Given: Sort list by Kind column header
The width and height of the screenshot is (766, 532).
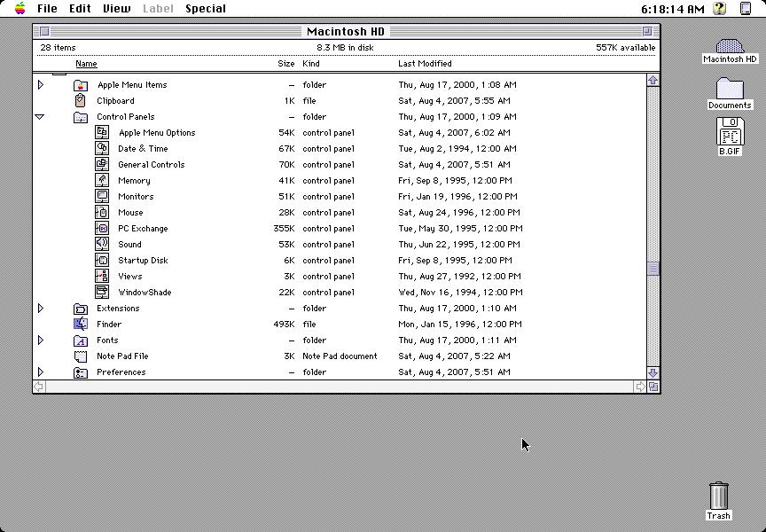Looking at the screenshot, I should (x=311, y=64).
